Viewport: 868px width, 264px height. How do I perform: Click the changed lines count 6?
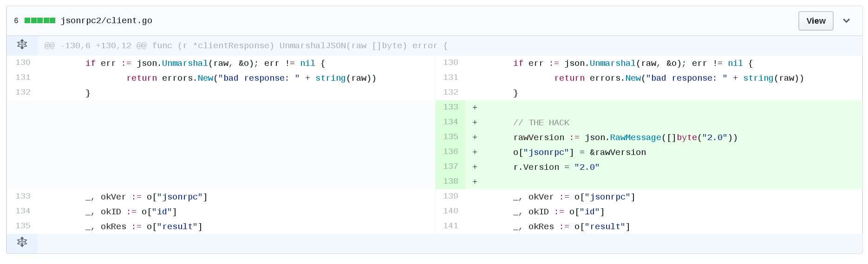click(16, 20)
